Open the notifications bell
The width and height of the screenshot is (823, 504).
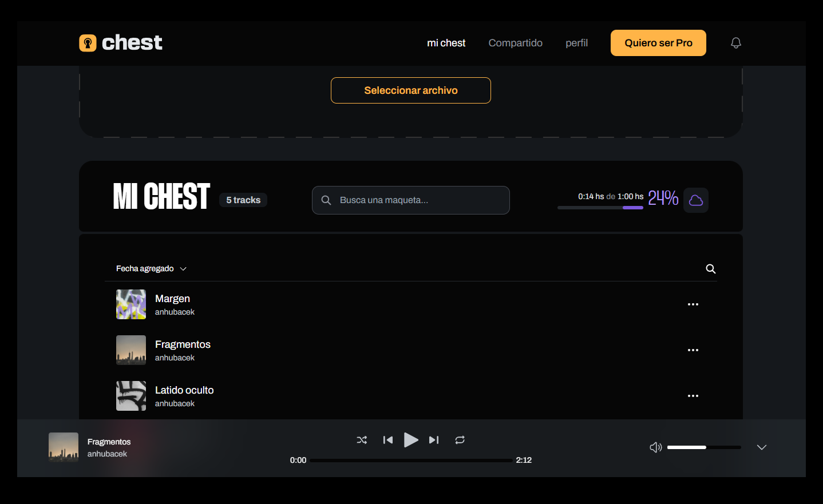735,42
